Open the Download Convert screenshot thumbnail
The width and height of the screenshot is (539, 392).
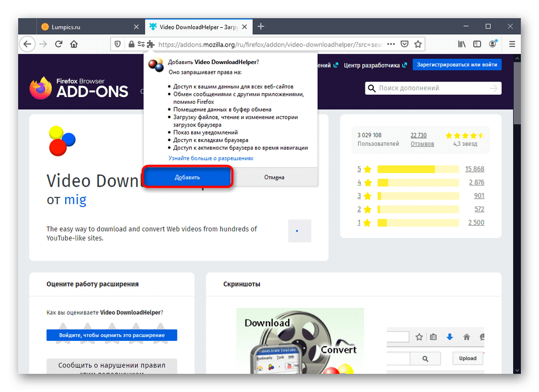(x=300, y=341)
